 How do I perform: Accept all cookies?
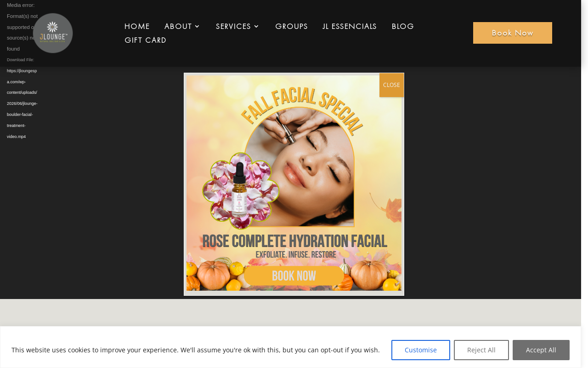pos(541,350)
